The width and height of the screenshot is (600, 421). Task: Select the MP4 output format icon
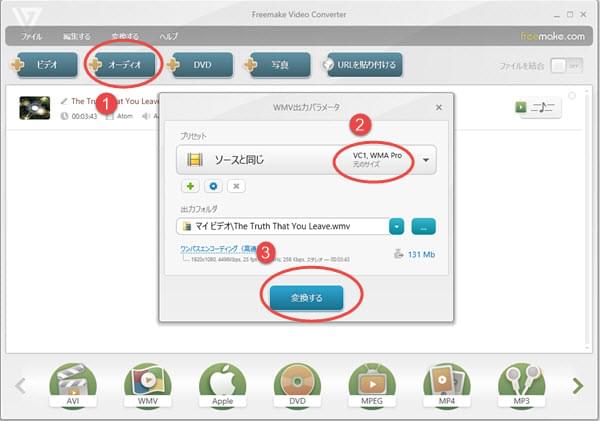447,386
